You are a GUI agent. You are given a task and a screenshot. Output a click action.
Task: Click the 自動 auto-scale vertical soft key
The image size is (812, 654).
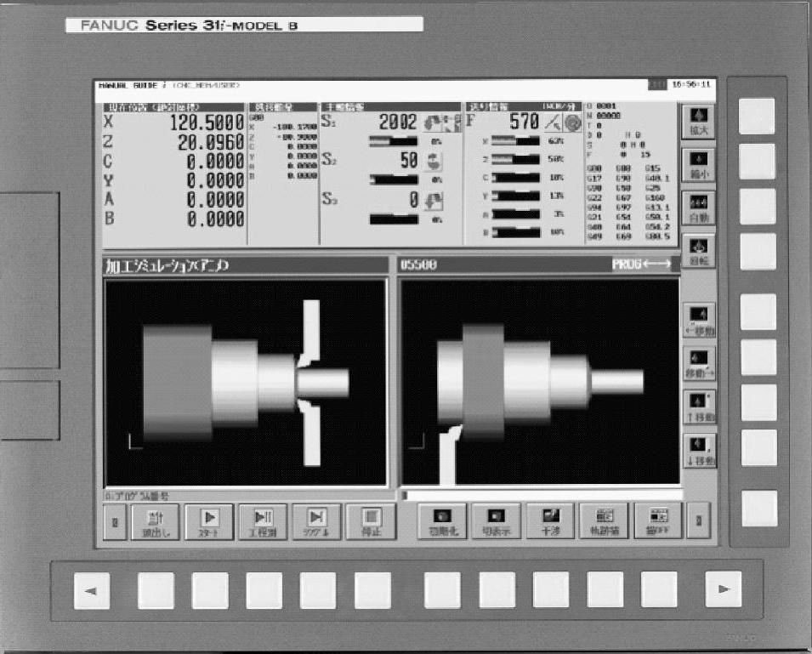pyautogui.click(x=699, y=208)
